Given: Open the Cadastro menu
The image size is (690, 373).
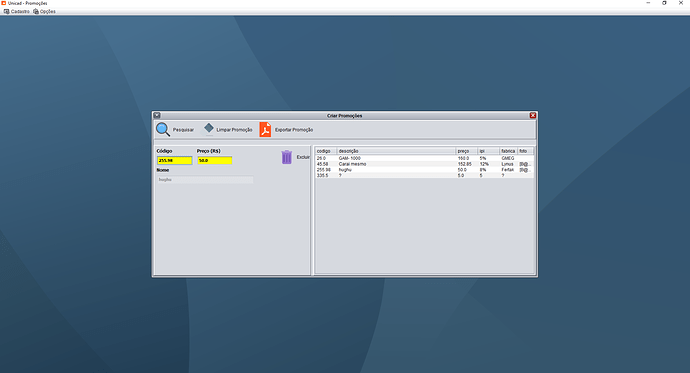Looking at the screenshot, I should (17, 11).
